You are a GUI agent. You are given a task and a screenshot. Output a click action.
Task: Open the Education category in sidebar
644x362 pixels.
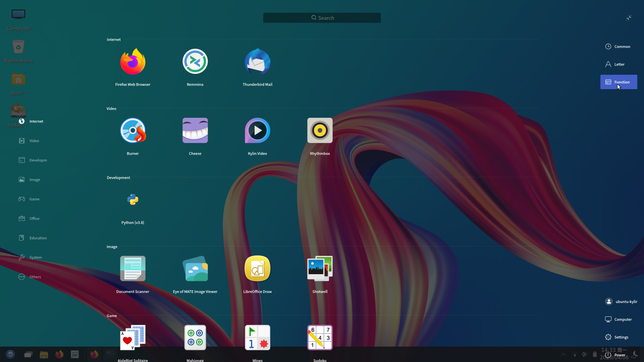click(x=33, y=238)
